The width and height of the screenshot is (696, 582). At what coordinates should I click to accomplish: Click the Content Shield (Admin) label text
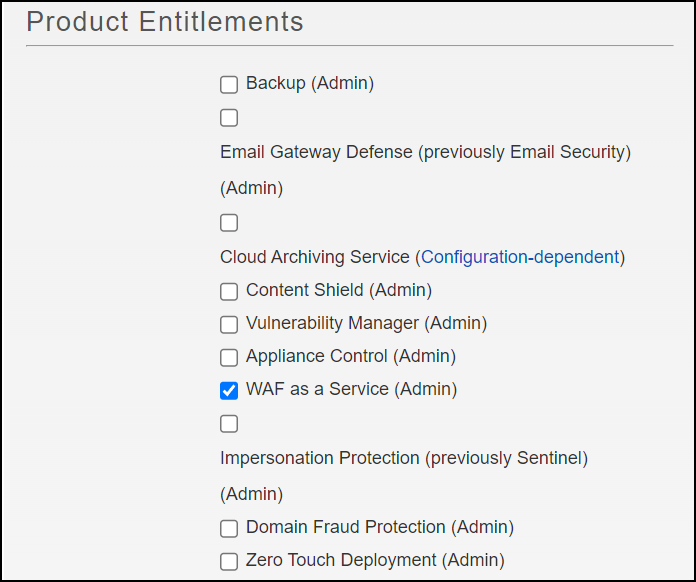point(338,291)
